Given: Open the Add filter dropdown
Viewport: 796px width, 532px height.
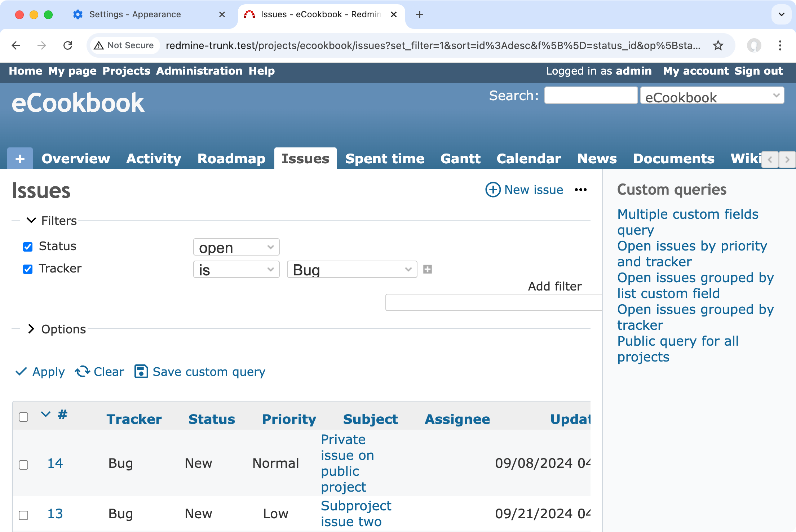Looking at the screenshot, I should (494, 302).
